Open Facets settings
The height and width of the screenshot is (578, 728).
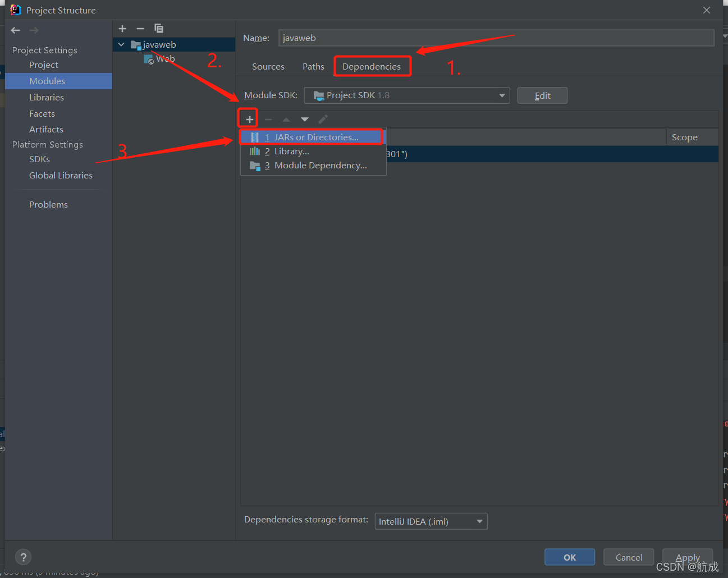42,113
